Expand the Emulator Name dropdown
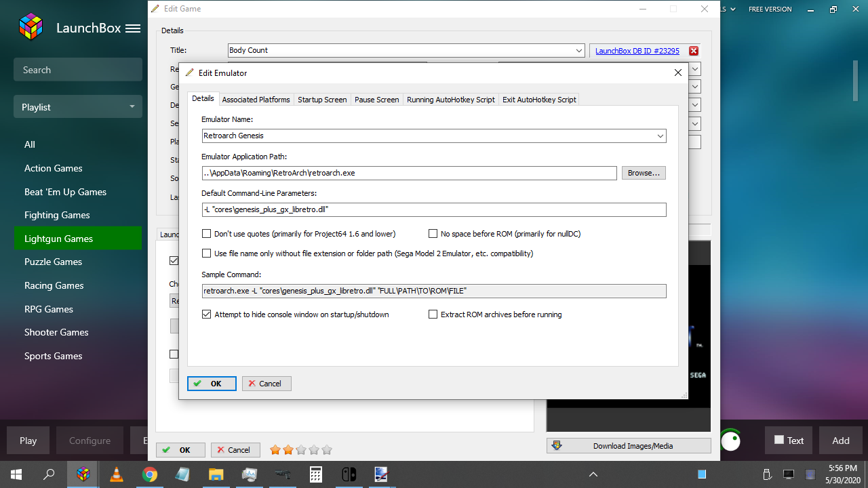Image resolution: width=868 pixels, height=488 pixels. (660, 136)
